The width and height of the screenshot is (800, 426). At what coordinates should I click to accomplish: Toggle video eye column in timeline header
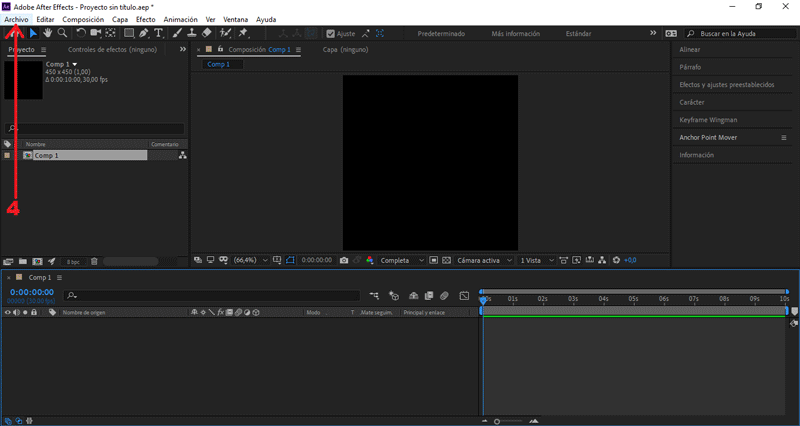pyautogui.click(x=8, y=312)
